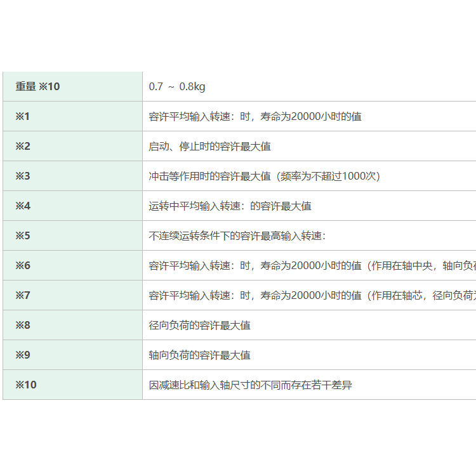This screenshot has width=476, height=476.
Task: Click the 运转中平均输入转速 description text
Action: point(230,206)
